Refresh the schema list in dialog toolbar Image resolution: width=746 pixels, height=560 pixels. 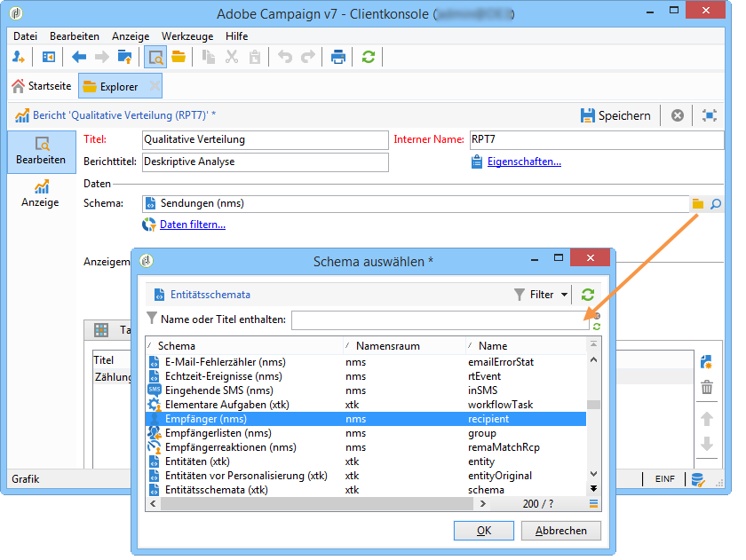click(x=588, y=295)
